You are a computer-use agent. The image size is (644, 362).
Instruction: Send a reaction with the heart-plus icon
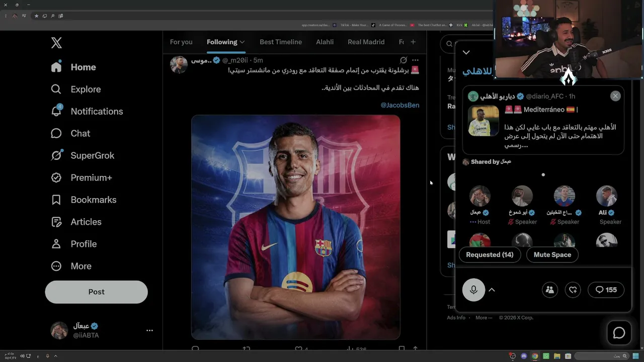pos(573,290)
